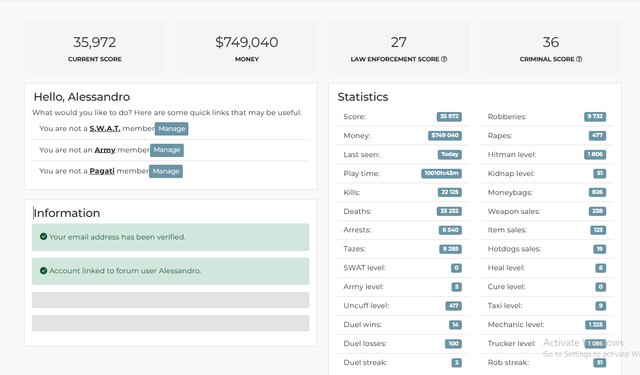Click the Play time value badge
This screenshot has width=640, height=375.
(x=441, y=173)
